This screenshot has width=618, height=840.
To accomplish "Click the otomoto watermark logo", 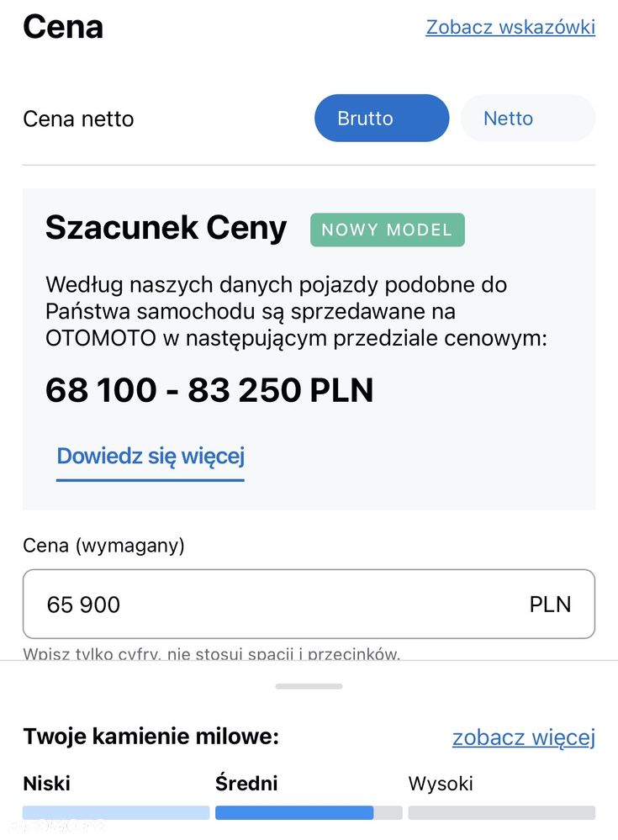I will pos(57,826).
